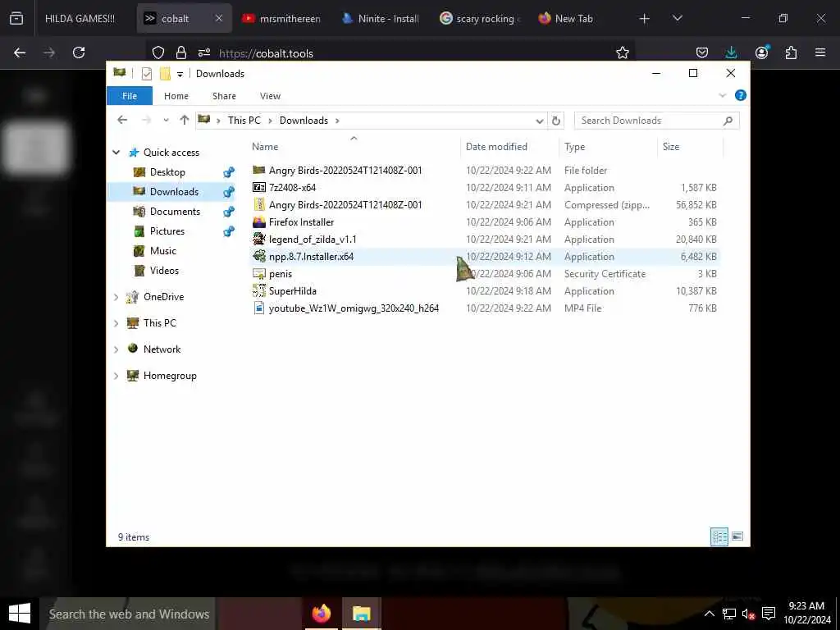Click File Explorer taskbar icon
Screen dimensions: 840x630
click(362, 614)
